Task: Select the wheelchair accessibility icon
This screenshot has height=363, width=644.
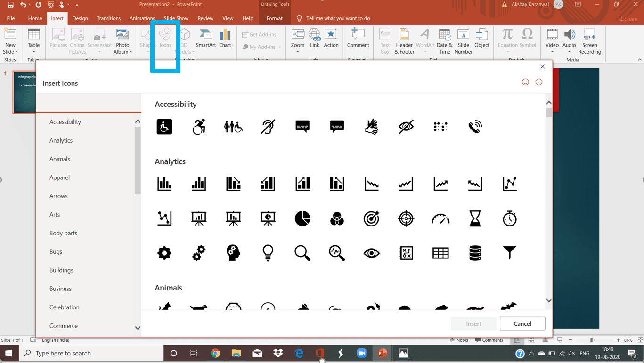Action: [164, 127]
